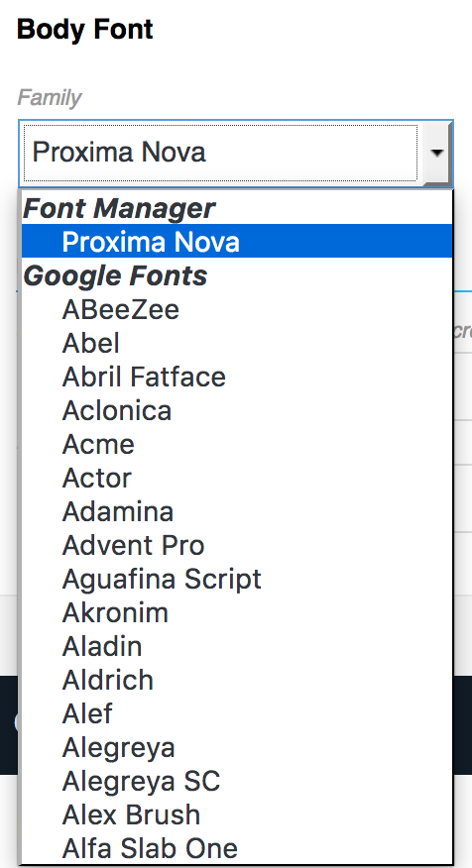Select highlighted Proxima Nova option
The image size is (472, 868).
(x=237, y=242)
